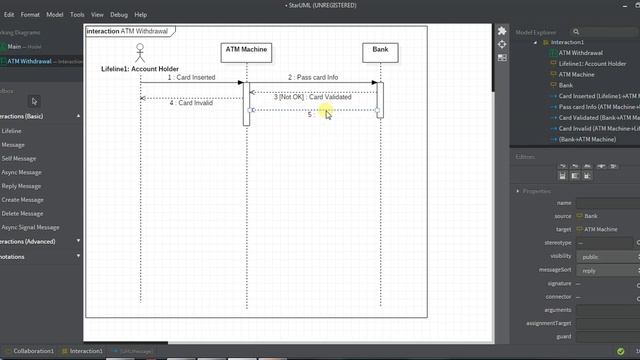This screenshot has height=360, width=640.
Task: Click the stereotype property field
Action: tap(604, 243)
